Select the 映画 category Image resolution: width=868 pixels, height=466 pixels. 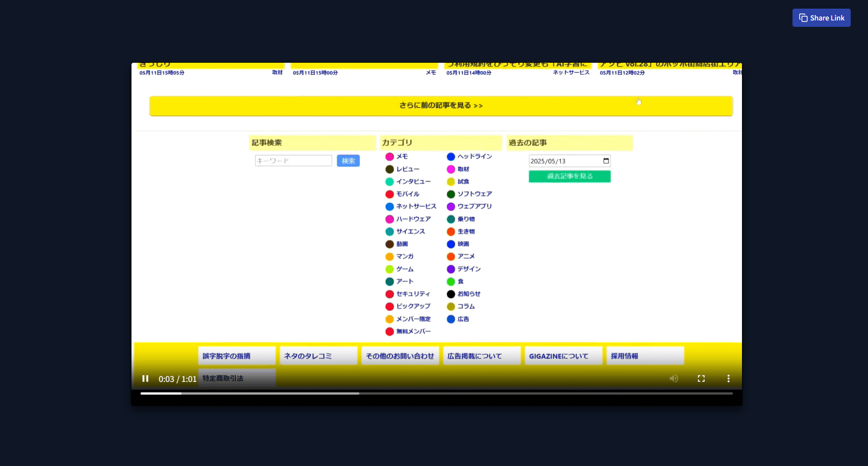458,244
